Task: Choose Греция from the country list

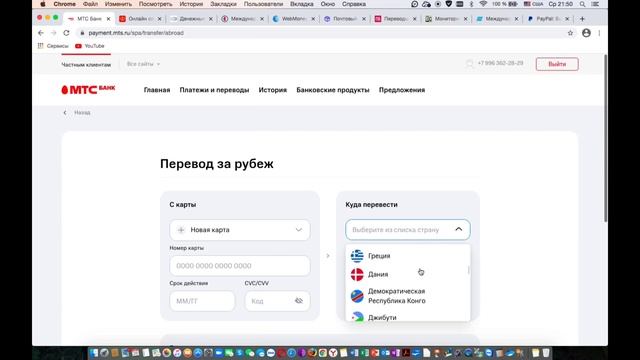Action: [x=408, y=256]
